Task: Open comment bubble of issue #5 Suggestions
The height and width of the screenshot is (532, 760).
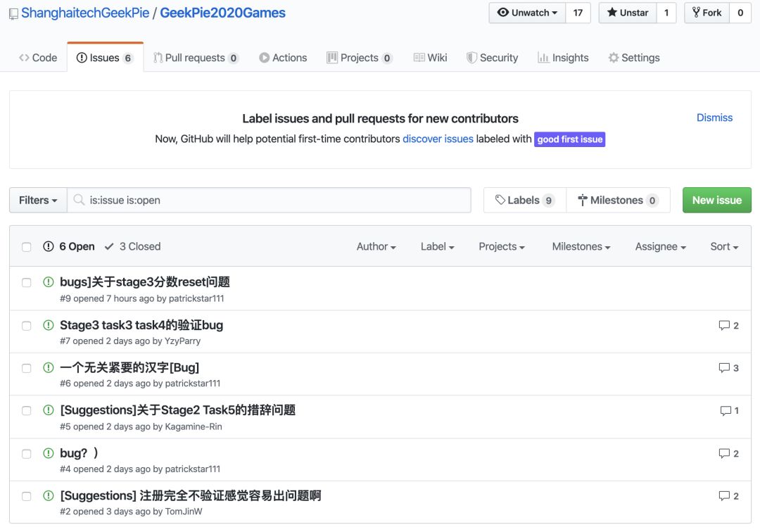Action: click(x=730, y=411)
